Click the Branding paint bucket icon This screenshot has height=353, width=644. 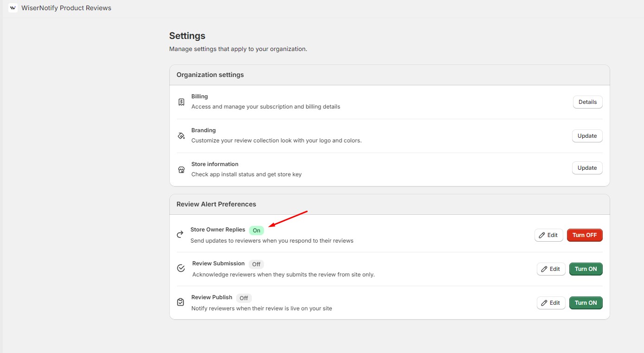[x=181, y=136]
